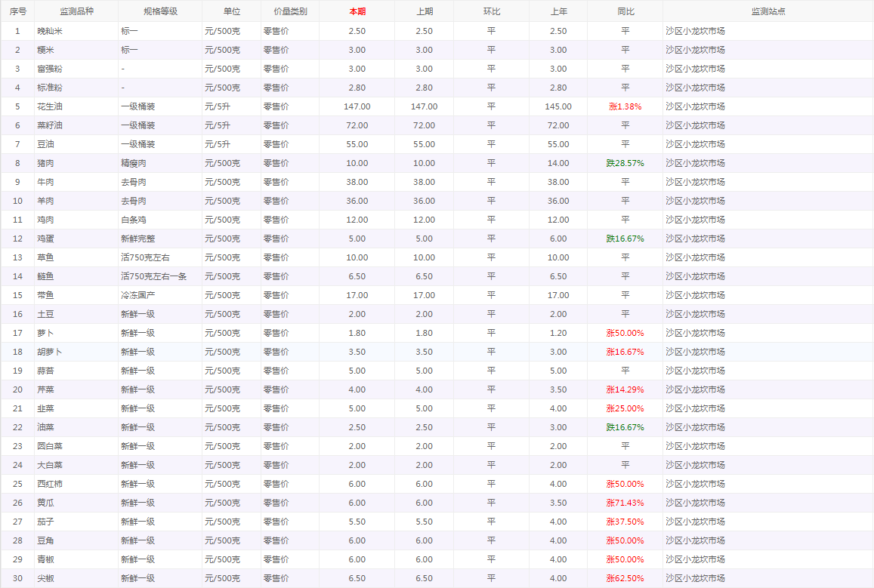The image size is (874, 588).
Task: Click the 涨1.38% year-on-year value
Action: [625, 106]
